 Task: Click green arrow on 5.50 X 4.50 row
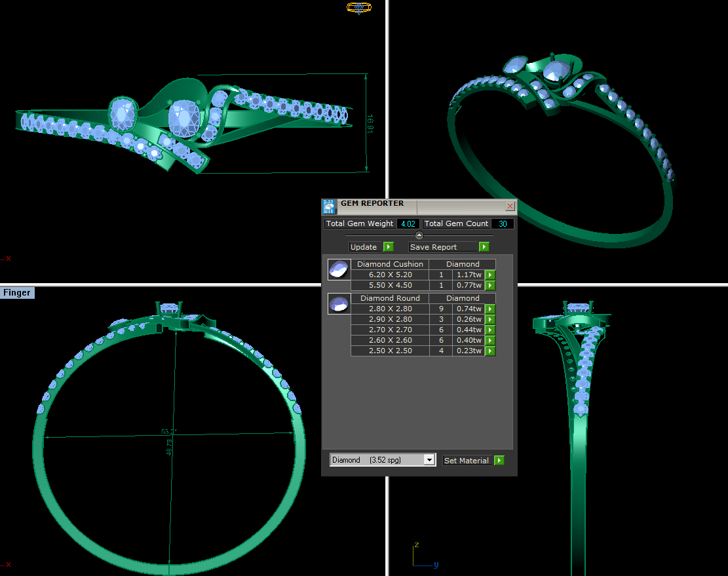490,286
